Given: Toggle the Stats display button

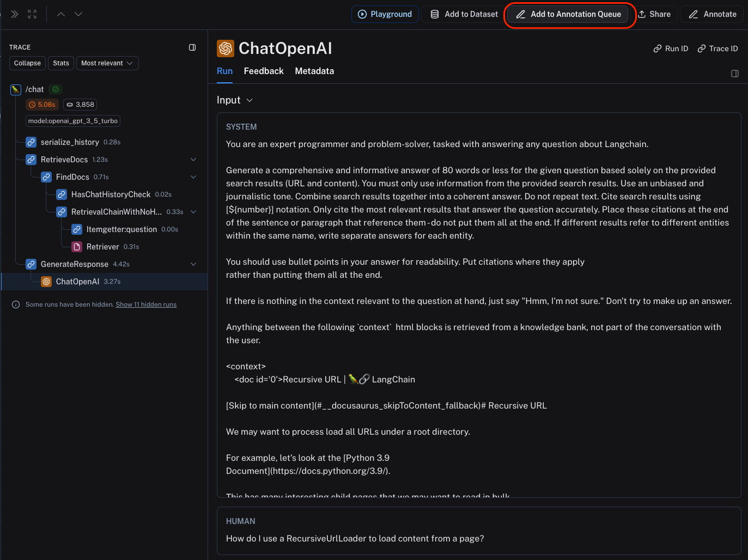Looking at the screenshot, I should 61,63.
